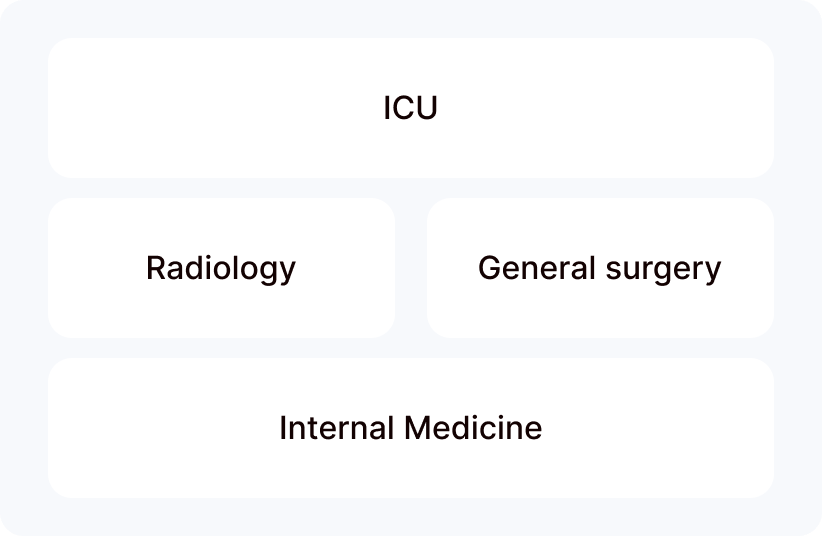The height and width of the screenshot is (536, 822).
Task: Tap the General surgery tile
Action: [600, 268]
